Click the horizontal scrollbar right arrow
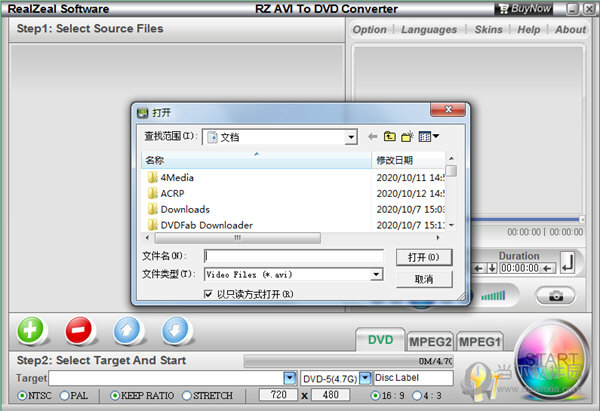The width and height of the screenshot is (600, 411). (438, 238)
